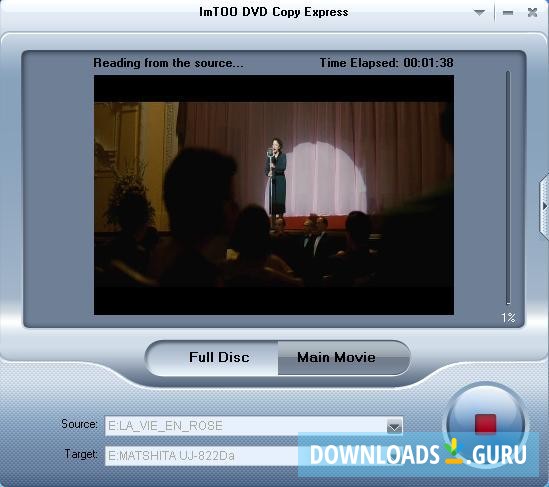Screen dimensions: 549x487
Task: Click the 1% progress value
Action: pos(508,318)
